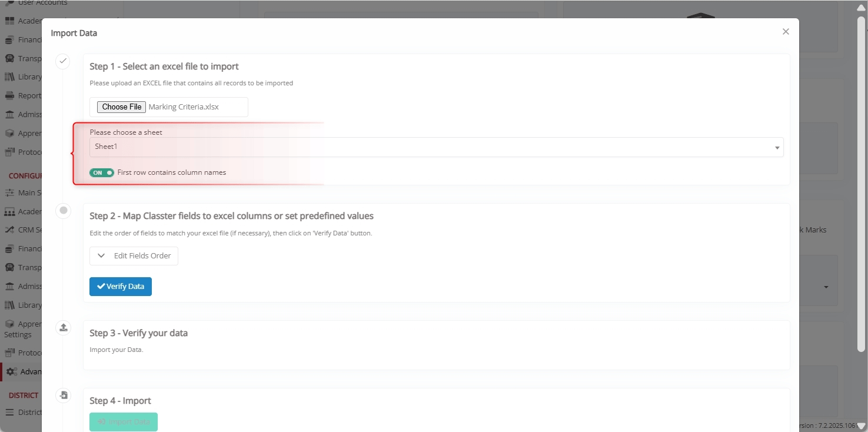The image size is (868, 432).
Task: Click the page scrollbar down arrow
Action: (x=862, y=426)
